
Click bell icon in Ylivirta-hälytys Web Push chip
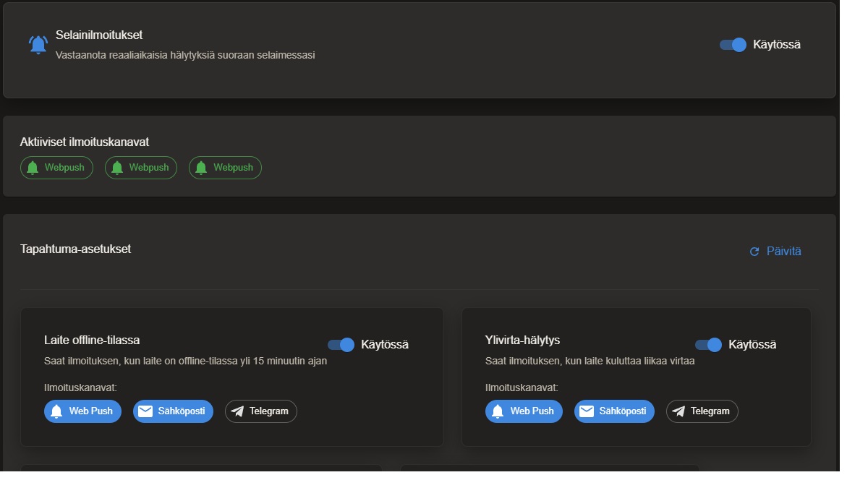point(498,411)
